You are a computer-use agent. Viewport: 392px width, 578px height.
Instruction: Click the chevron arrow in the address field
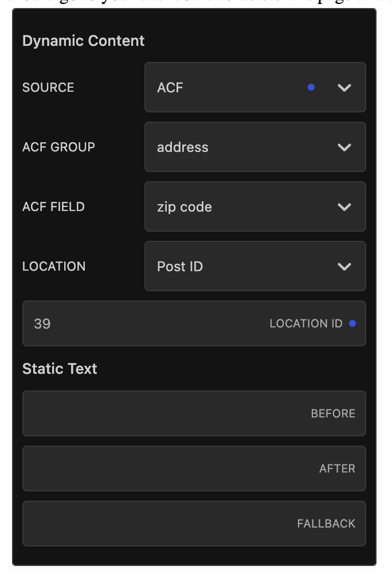(x=344, y=147)
